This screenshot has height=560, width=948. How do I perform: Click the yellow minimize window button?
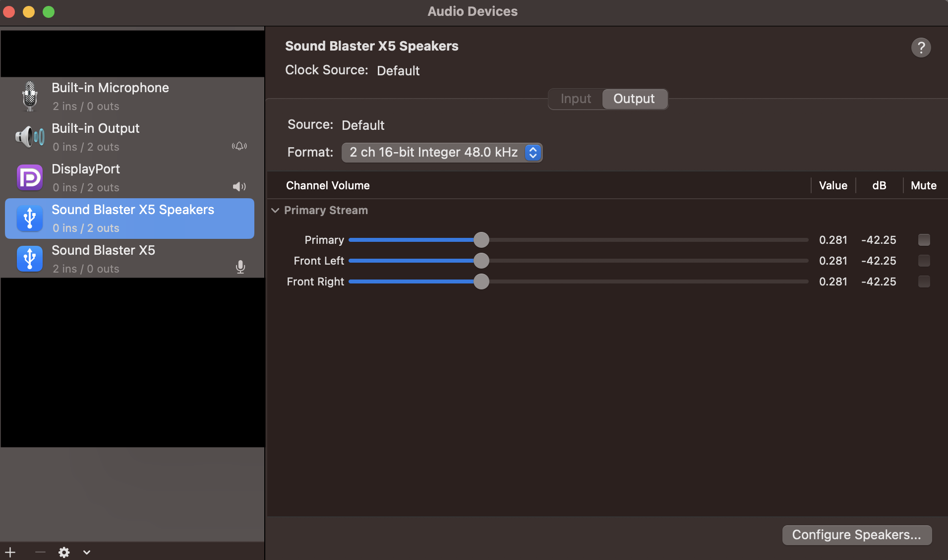point(29,12)
